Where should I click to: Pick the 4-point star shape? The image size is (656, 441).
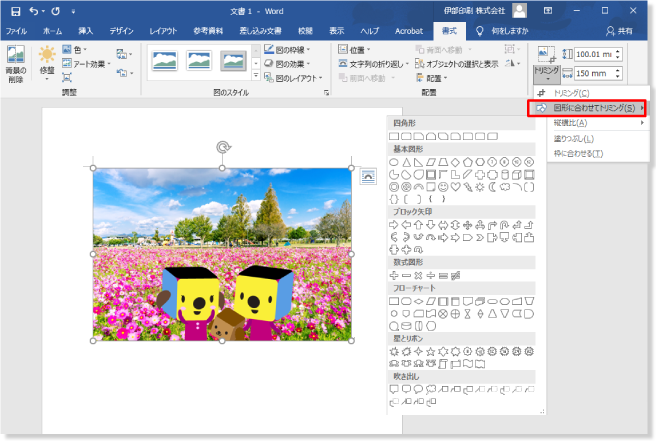[418, 351]
